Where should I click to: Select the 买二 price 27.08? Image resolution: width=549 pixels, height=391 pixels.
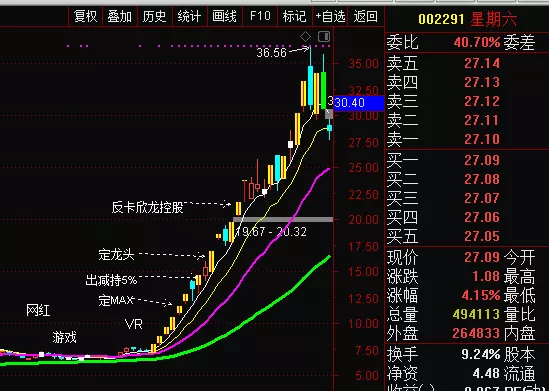click(x=482, y=179)
